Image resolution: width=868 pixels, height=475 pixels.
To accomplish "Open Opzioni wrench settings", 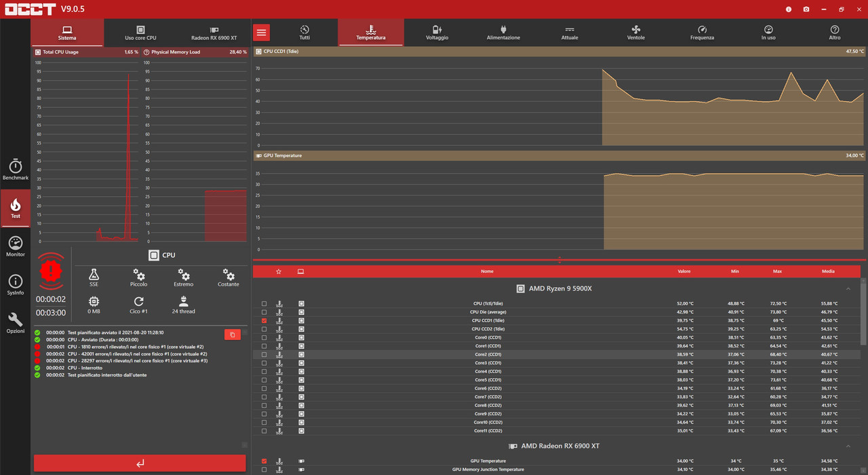I will 15,322.
